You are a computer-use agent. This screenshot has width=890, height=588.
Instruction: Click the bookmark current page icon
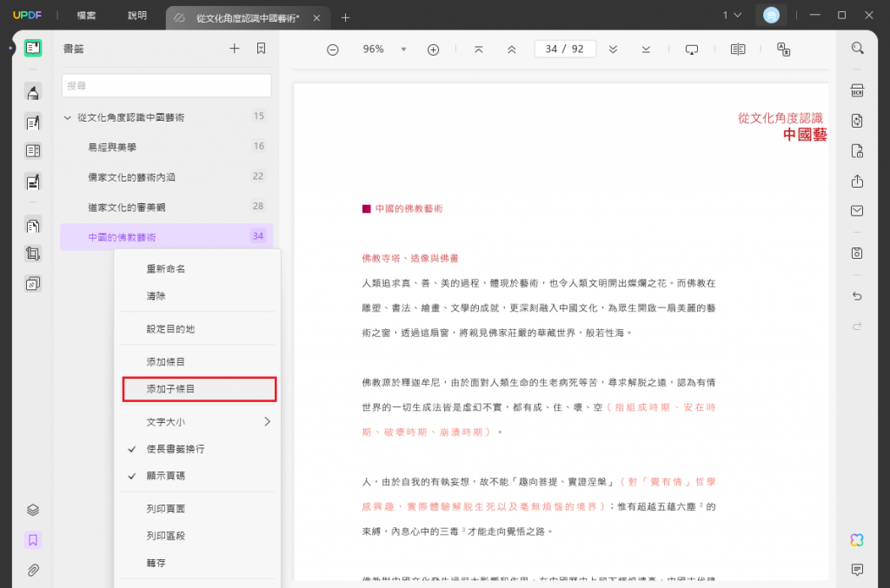tap(261, 49)
